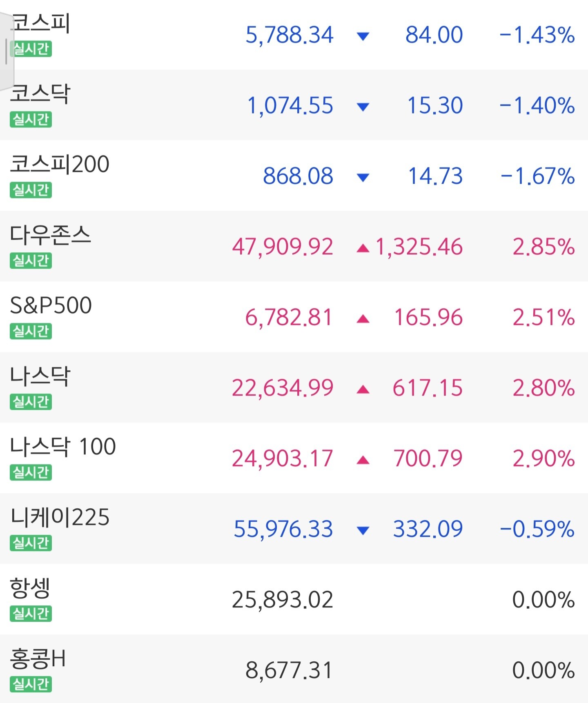Click the blue down triangle in 코스피200 row
Viewport: 588px width, 703px height.
pos(363,178)
